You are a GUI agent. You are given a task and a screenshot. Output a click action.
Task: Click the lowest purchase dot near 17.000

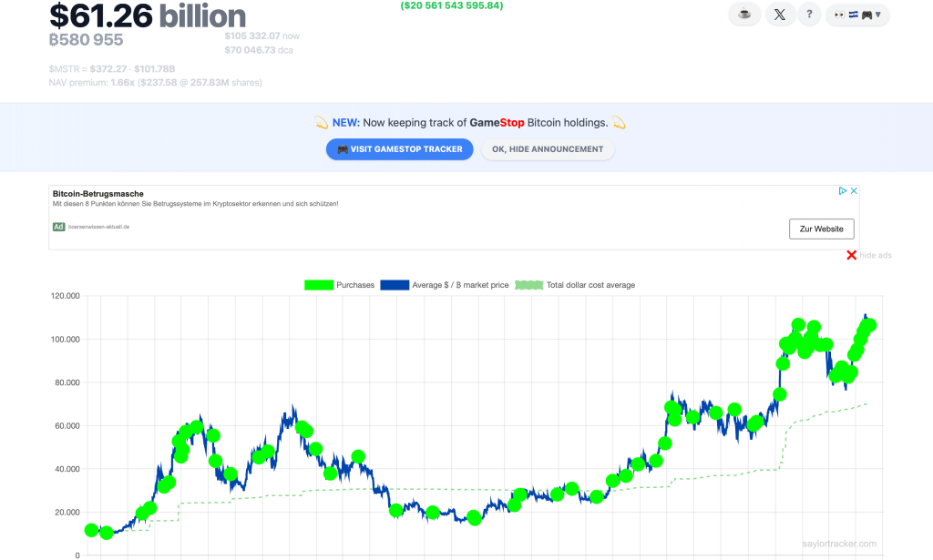tap(474, 518)
